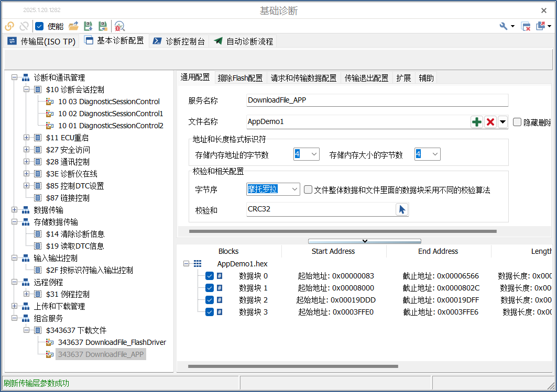
Task: Uncheck the 数据块 2 checkbox
Action: [210, 300]
